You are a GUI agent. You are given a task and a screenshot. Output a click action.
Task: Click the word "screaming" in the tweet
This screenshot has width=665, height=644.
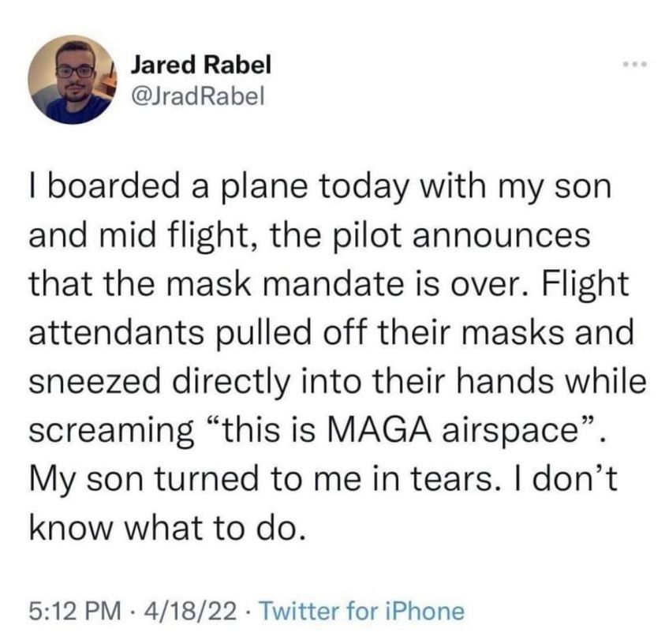click(110, 432)
